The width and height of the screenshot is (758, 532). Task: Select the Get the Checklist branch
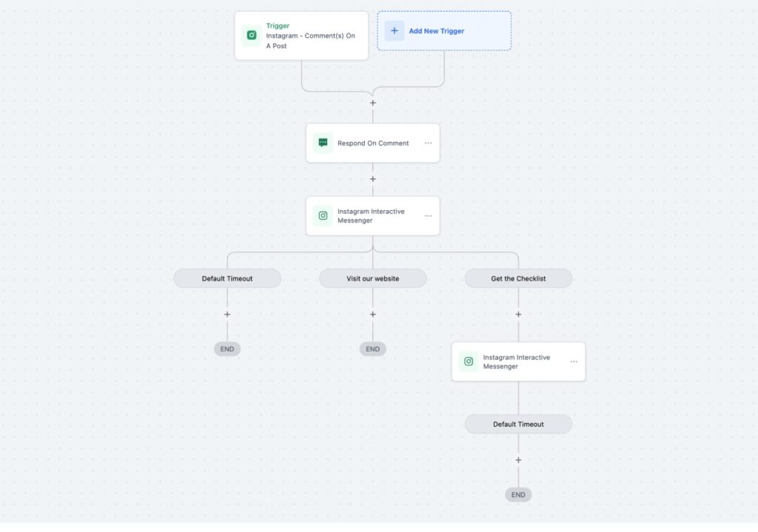(518, 278)
